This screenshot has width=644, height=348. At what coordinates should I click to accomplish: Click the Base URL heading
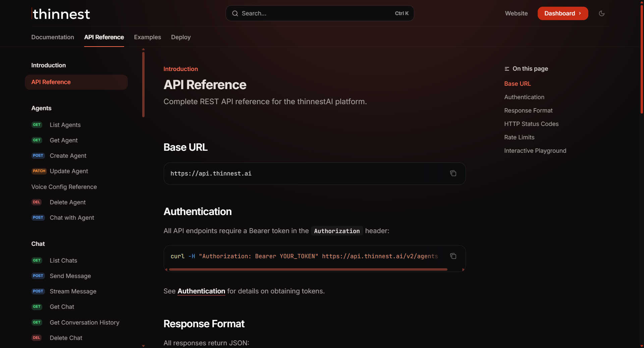pyautogui.click(x=185, y=147)
